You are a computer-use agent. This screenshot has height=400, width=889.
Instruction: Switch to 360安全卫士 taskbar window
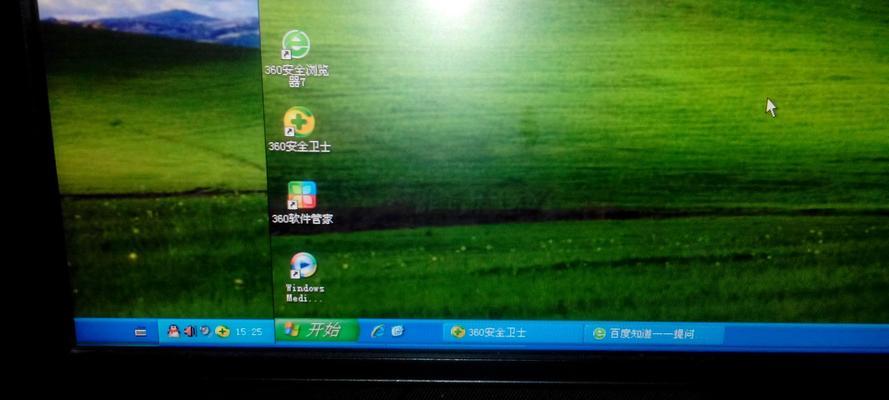pyautogui.click(x=513, y=333)
